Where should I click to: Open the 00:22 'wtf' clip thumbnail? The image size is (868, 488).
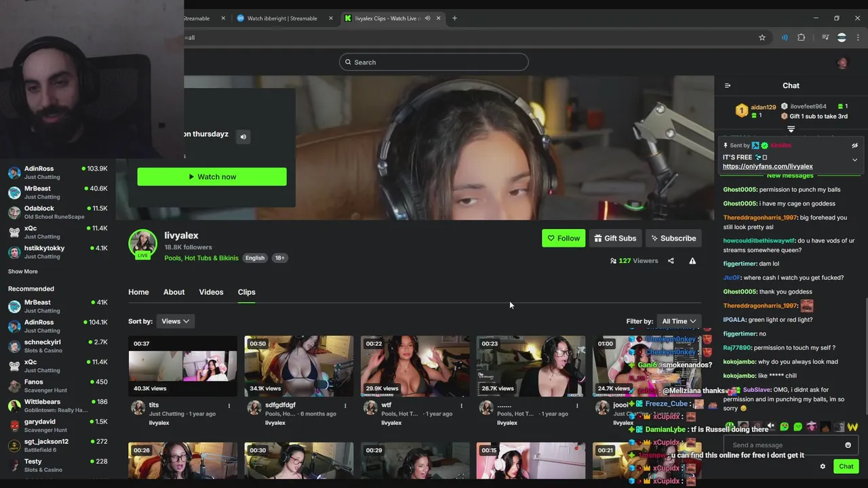tap(414, 366)
